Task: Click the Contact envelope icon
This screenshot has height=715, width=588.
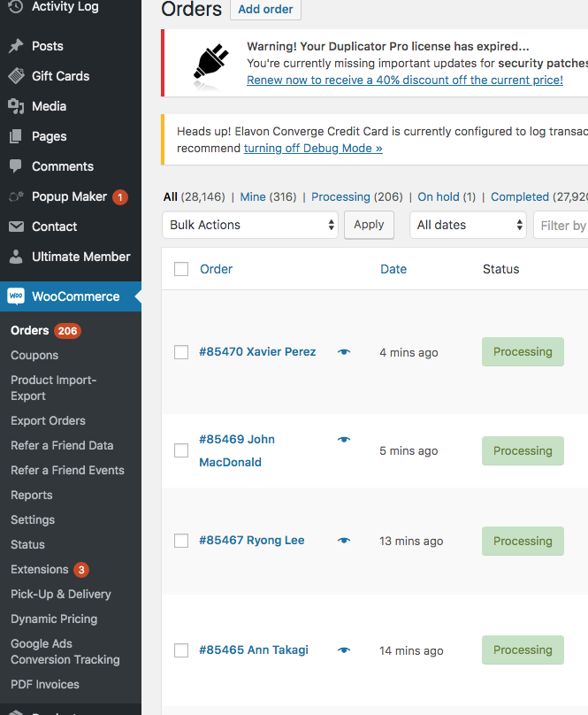Action: pyautogui.click(x=16, y=227)
